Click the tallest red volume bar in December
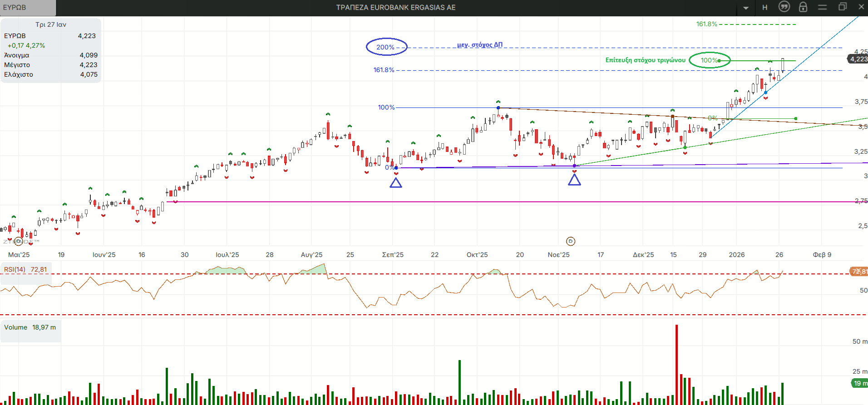This screenshot has width=868, height=405. point(676,363)
